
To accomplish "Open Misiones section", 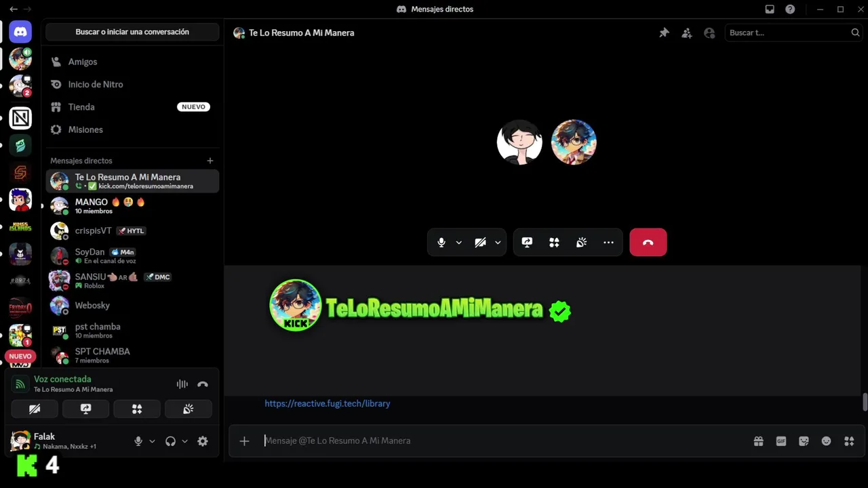I will (132, 129).
